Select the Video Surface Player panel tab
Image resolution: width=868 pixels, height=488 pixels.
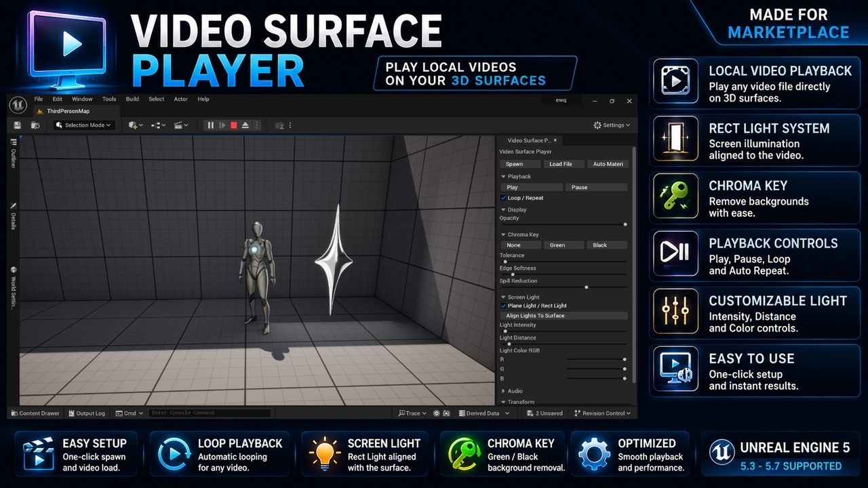(x=528, y=140)
